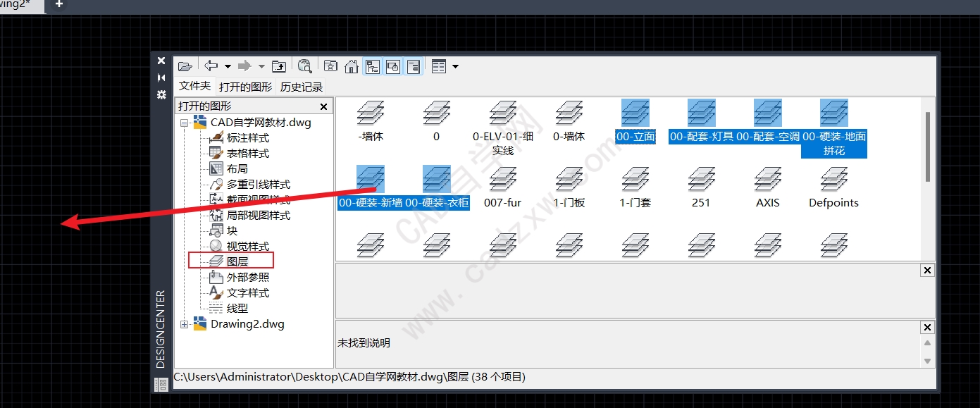The height and width of the screenshot is (408, 980).
Task: Open the Back history dropdown arrow
Action: tap(228, 67)
